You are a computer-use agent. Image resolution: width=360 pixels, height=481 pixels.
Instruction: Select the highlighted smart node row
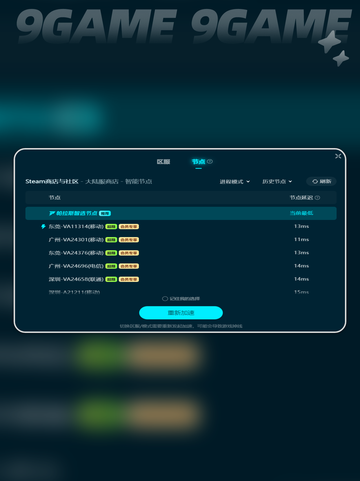tap(181, 213)
